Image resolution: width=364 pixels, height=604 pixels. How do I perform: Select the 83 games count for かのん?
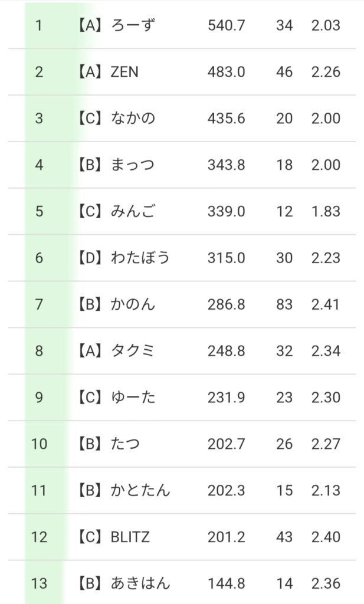coord(284,304)
